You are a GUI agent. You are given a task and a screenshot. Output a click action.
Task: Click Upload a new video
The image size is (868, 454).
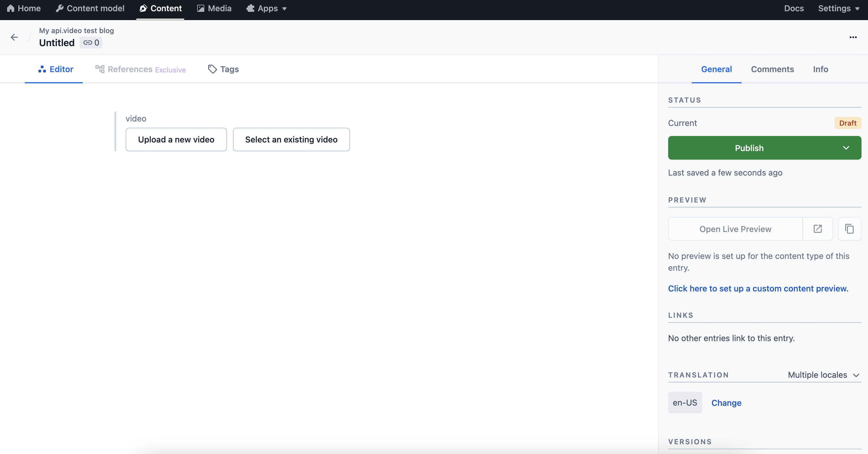(176, 140)
